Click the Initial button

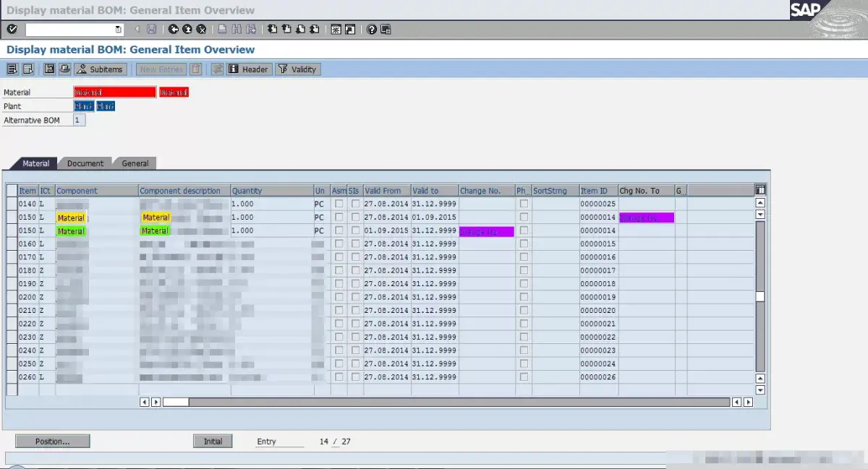(213, 441)
